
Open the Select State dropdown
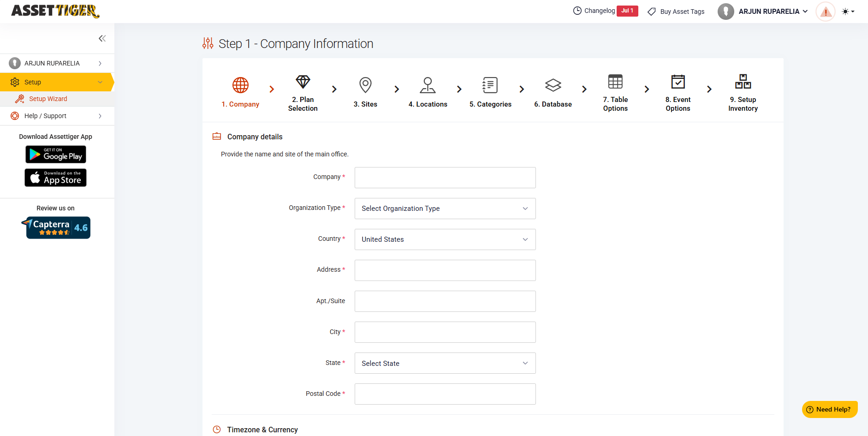point(445,363)
